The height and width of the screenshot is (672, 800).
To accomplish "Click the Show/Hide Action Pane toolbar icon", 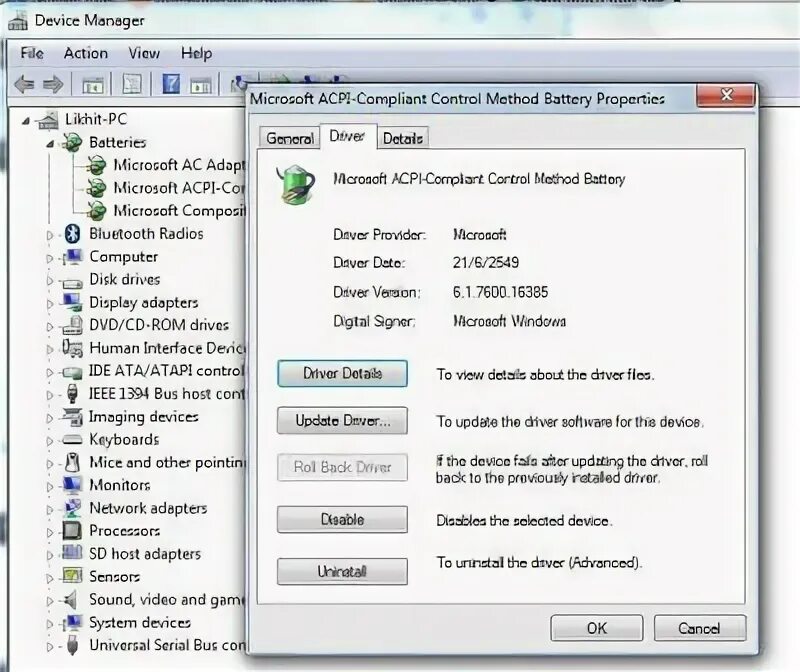I will pos(201,85).
